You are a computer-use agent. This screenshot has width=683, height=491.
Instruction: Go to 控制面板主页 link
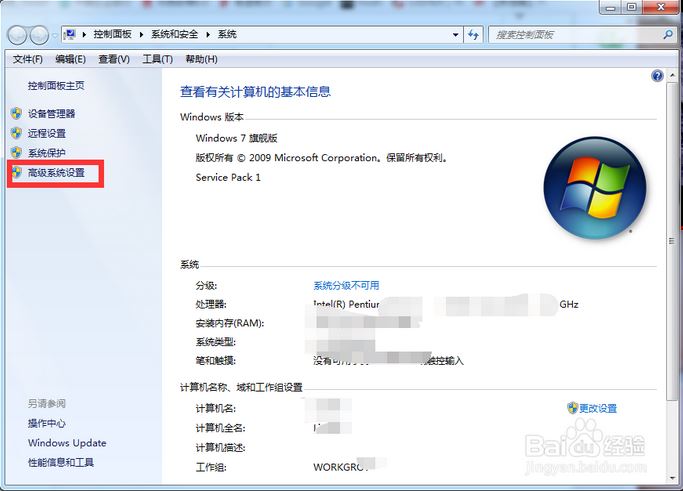[x=56, y=86]
